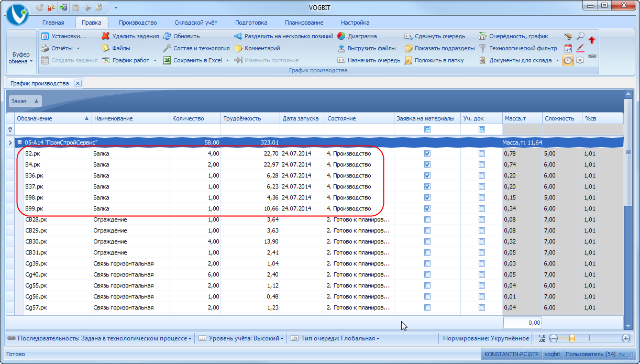Collapse the 05-A14 ПромСтройСервис group
Image resolution: width=640 pixels, height=364 pixels.
pyautogui.click(x=19, y=142)
